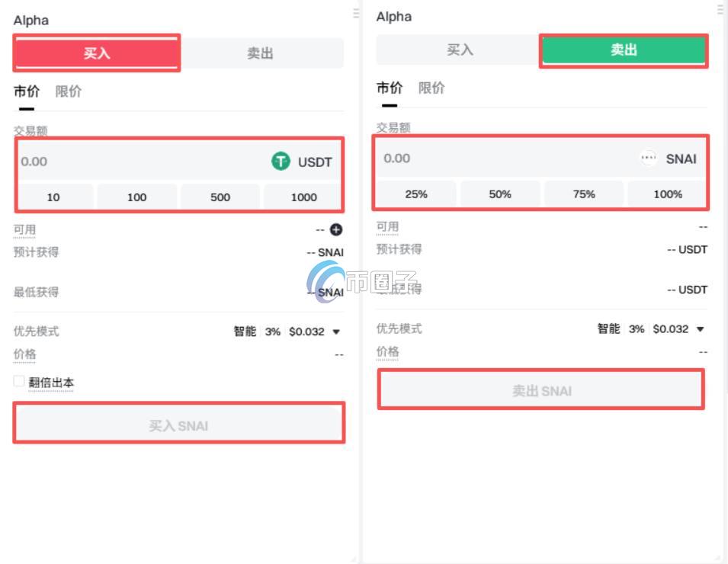This screenshot has height=564, width=728.
Task: Select the 卖出 tab on the left panel
Action: point(261,51)
